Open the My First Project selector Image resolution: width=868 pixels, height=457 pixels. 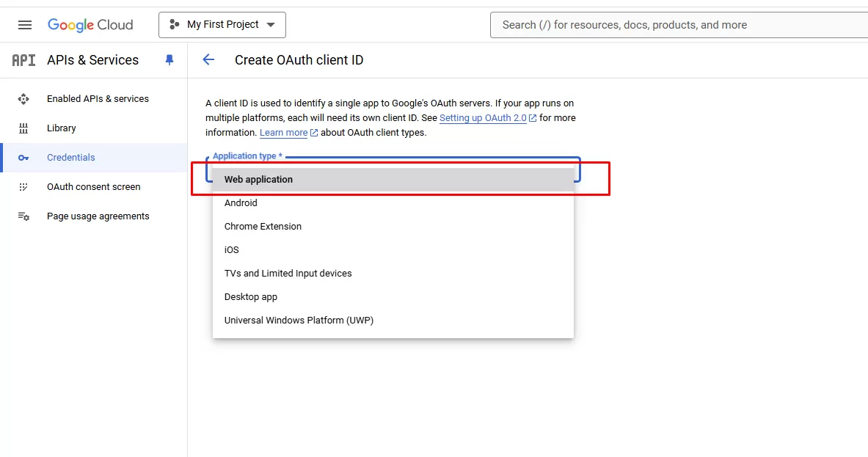click(222, 25)
